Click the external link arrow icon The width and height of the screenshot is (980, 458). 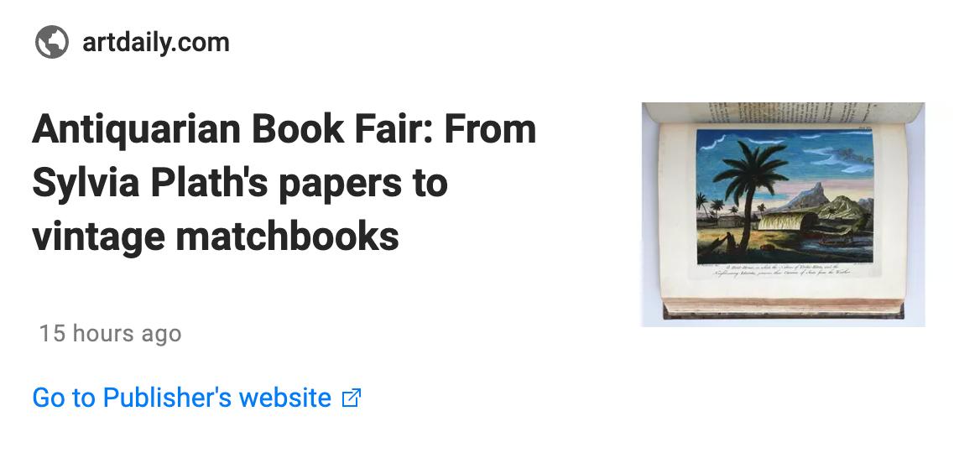352,398
